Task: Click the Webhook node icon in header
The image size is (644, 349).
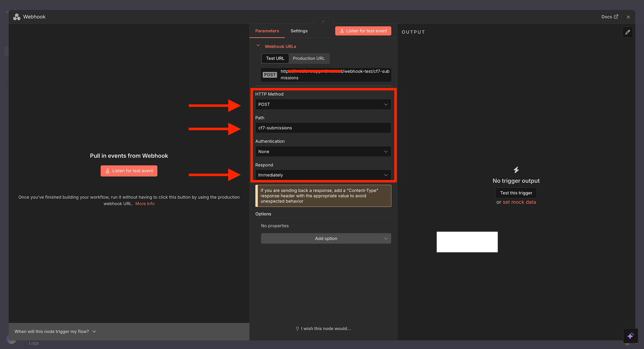Action: tap(17, 17)
